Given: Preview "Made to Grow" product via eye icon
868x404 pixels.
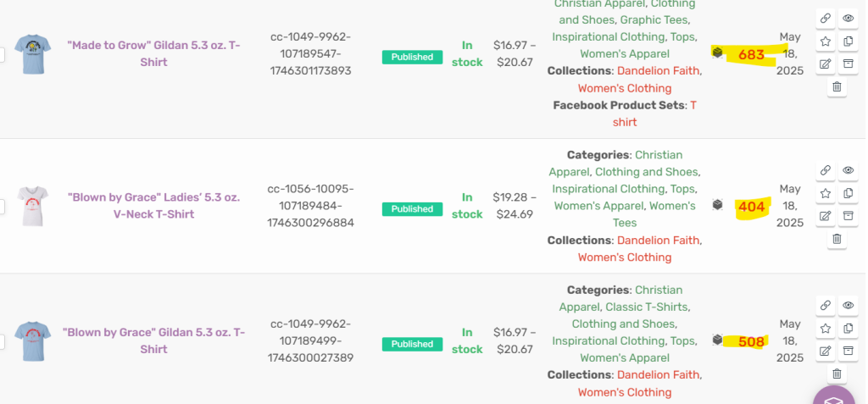Looking at the screenshot, I should [x=848, y=19].
